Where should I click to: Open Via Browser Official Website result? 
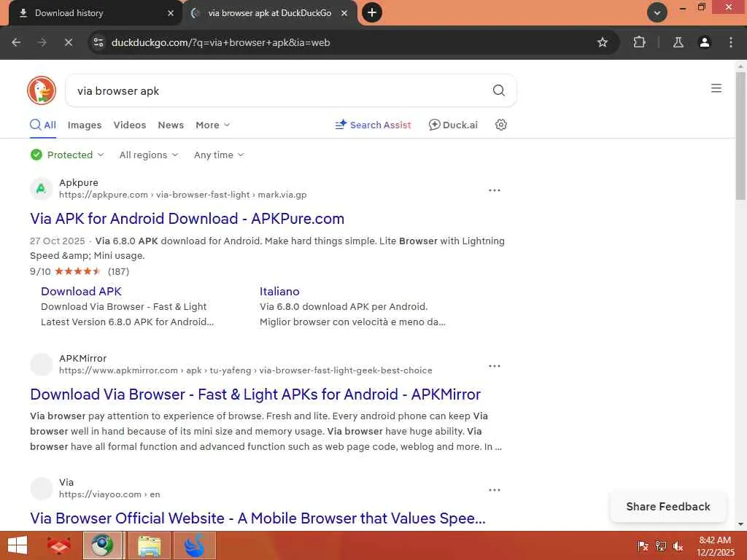pos(258,518)
